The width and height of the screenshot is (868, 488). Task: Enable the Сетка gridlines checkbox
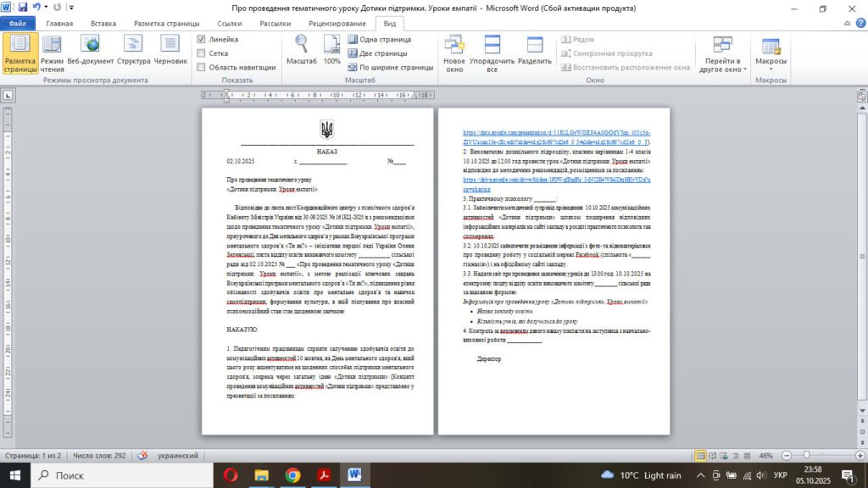[201, 53]
